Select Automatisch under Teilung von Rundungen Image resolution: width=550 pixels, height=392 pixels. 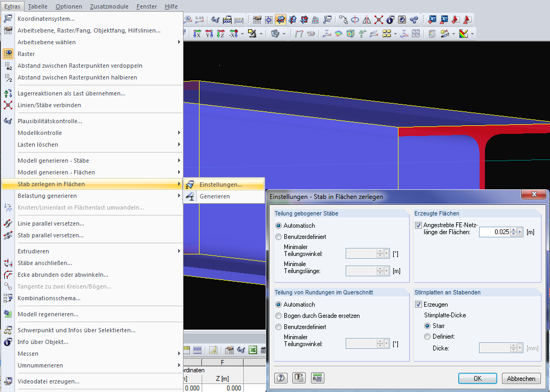(x=278, y=305)
